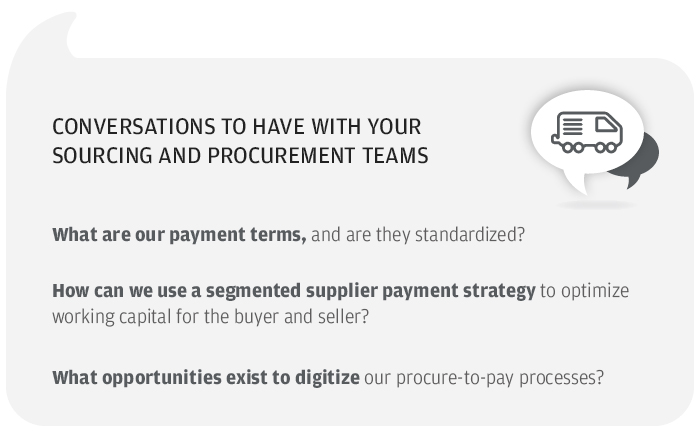Click the 'to optimize' text
Screen dimensions: 700x440
[584, 291]
